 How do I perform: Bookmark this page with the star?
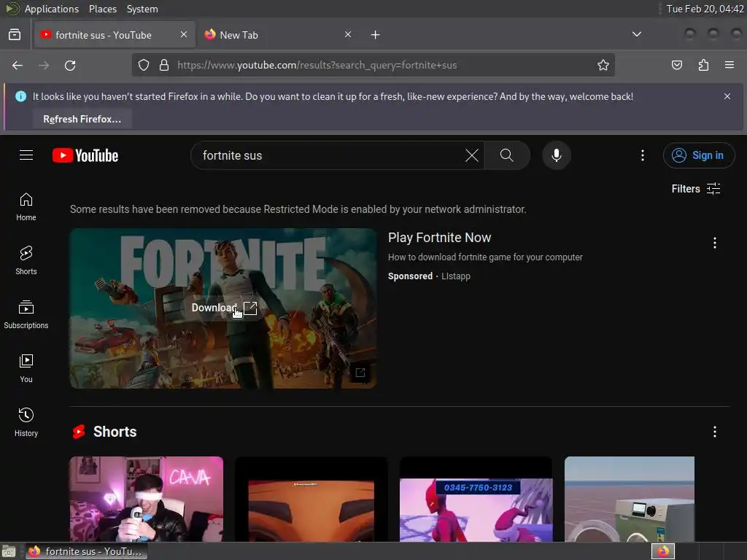(x=603, y=65)
